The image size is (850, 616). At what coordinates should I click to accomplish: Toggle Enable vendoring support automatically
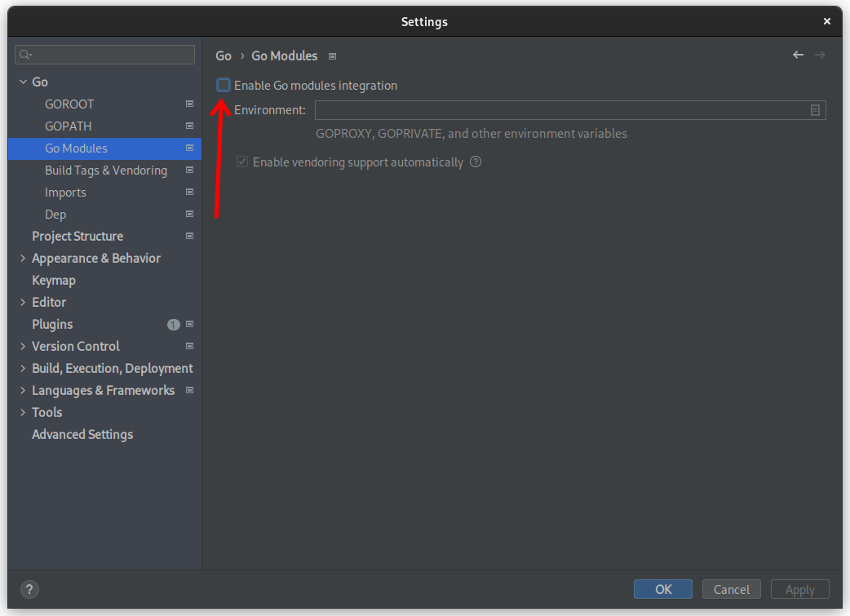(x=242, y=162)
